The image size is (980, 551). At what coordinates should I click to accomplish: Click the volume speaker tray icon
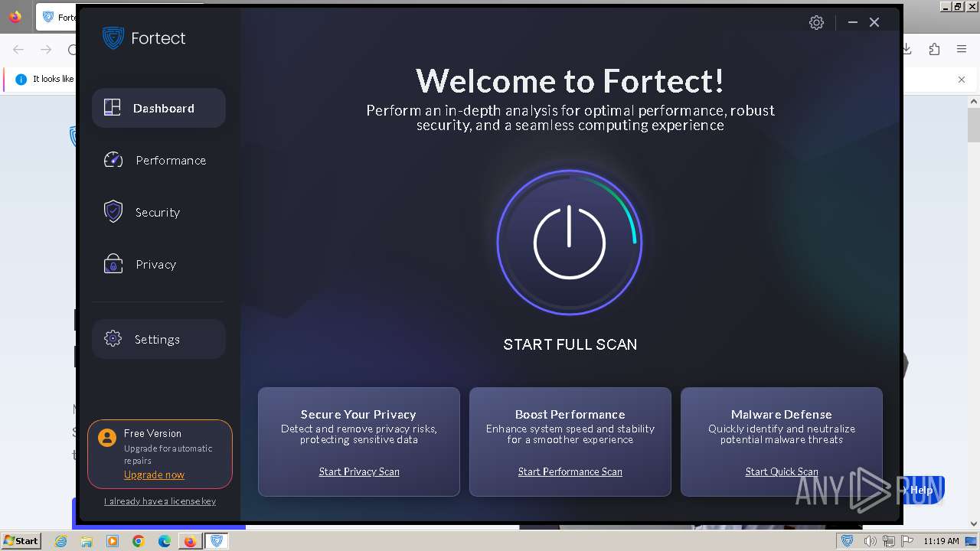pyautogui.click(x=870, y=541)
